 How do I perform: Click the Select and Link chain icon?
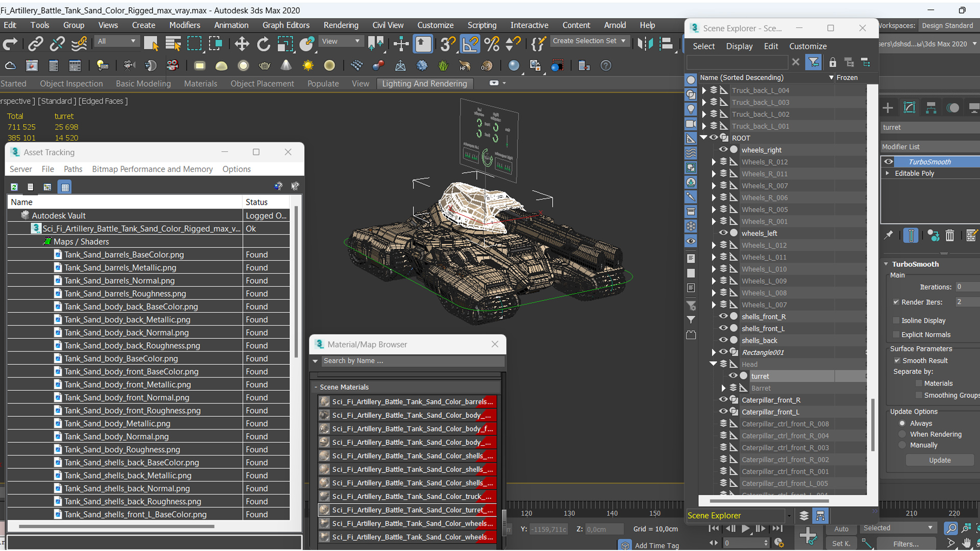35,44
